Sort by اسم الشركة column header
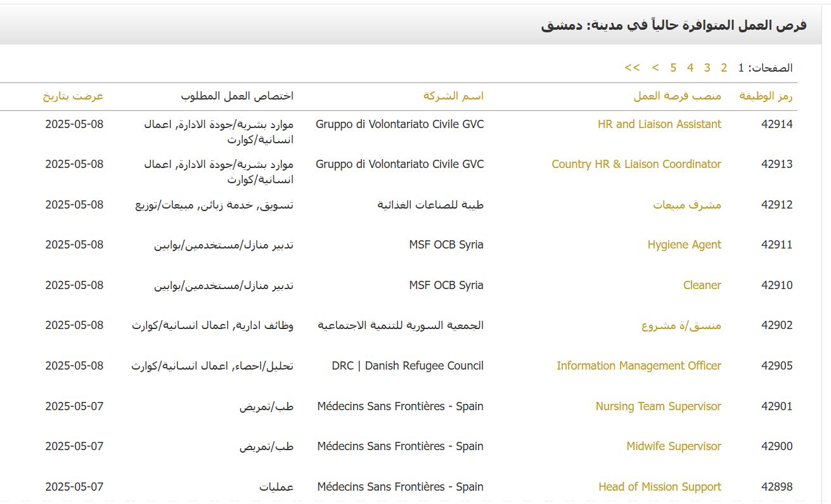This screenshot has height=504, width=831. [453, 96]
